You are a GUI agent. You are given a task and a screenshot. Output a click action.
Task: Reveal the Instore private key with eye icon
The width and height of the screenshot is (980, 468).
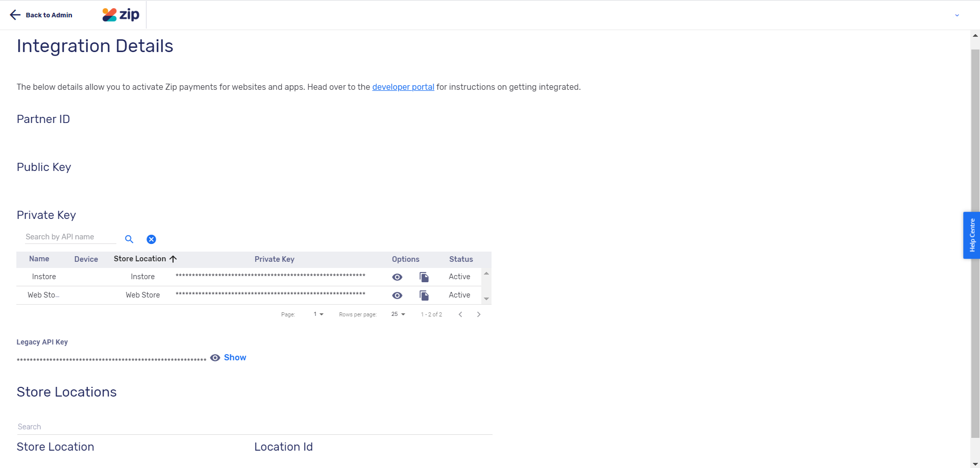[x=397, y=277]
